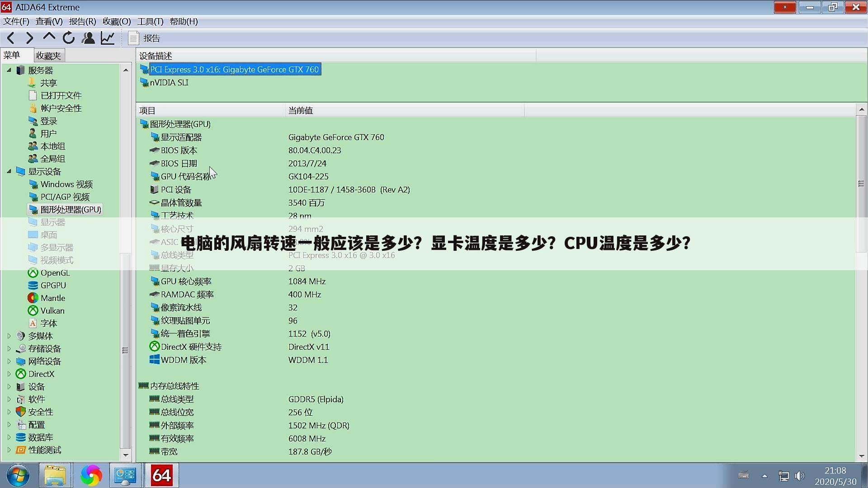868x488 pixels.
Task: Collapse the 显示设备 tree node
Action: point(9,171)
